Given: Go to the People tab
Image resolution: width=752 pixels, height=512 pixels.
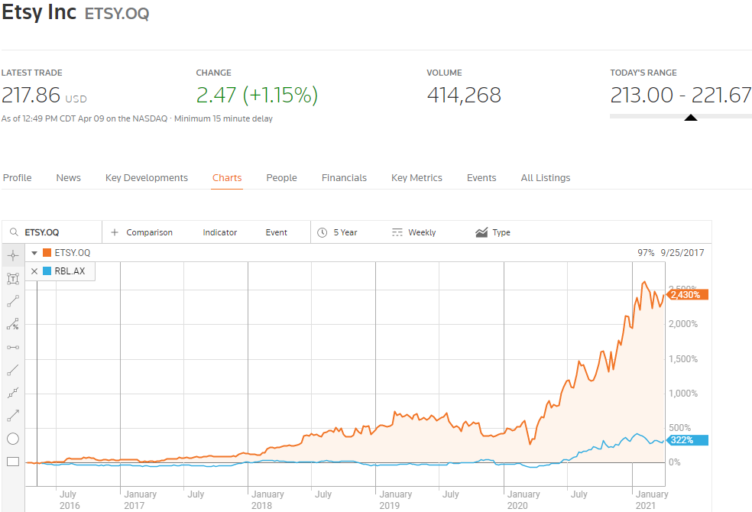Looking at the screenshot, I should coord(282,178).
